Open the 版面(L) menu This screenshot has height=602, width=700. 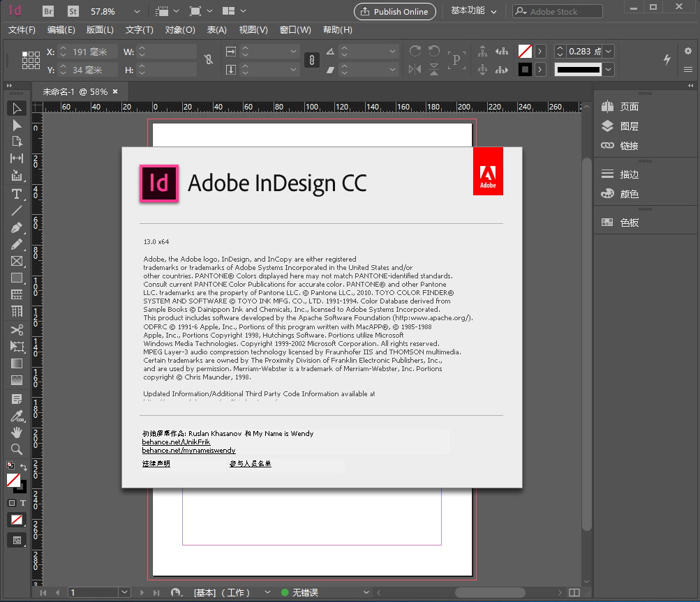pyautogui.click(x=100, y=30)
